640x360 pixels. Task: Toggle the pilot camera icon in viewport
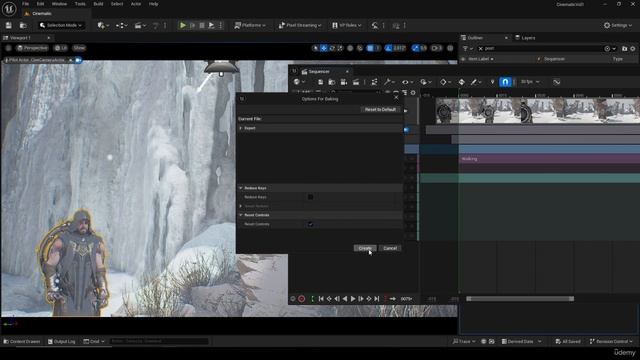click(78, 60)
